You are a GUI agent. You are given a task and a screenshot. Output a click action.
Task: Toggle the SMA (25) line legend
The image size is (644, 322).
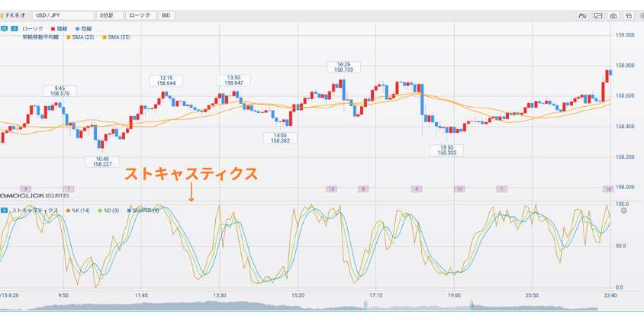(x=82, y=37)
